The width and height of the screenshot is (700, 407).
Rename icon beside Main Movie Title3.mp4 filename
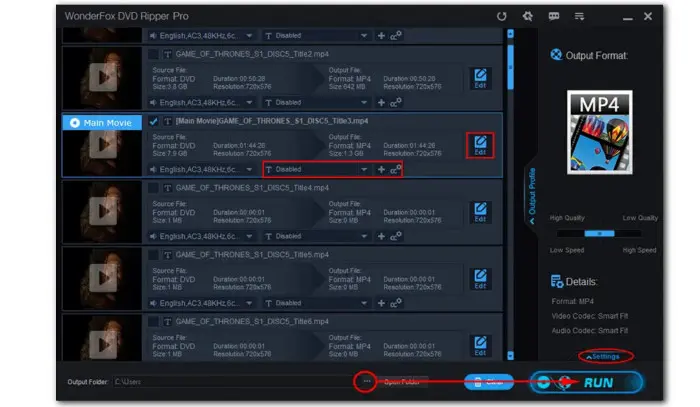[167, 121]
